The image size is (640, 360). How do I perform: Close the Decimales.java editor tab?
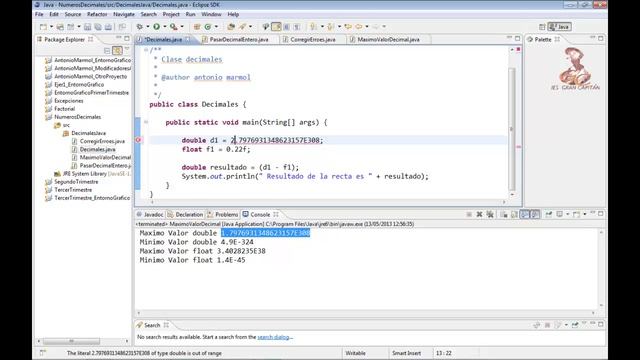pyautogui.click(x=188, y=40)
